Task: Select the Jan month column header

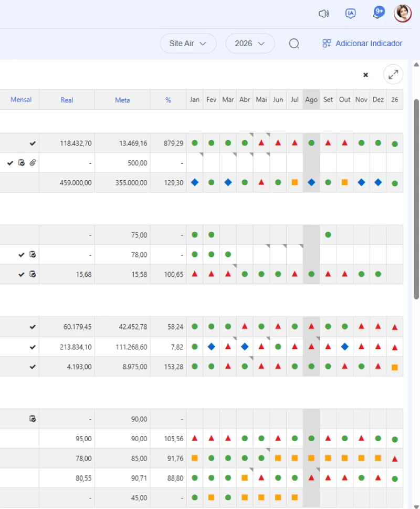Action: 195,100
